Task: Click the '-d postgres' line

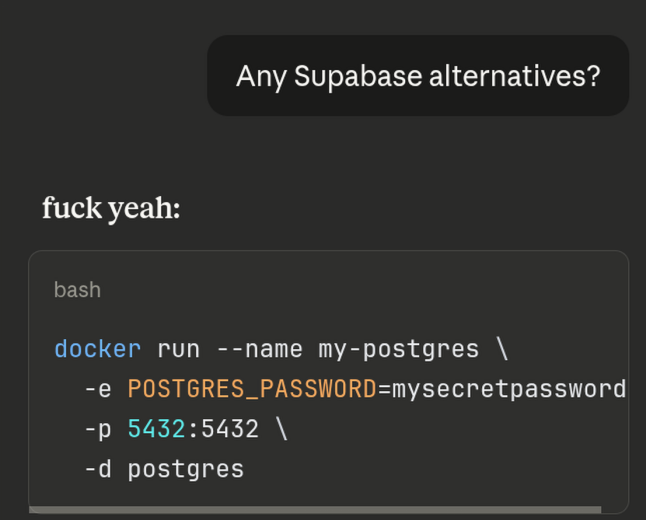Action: (x=164, y=469)
